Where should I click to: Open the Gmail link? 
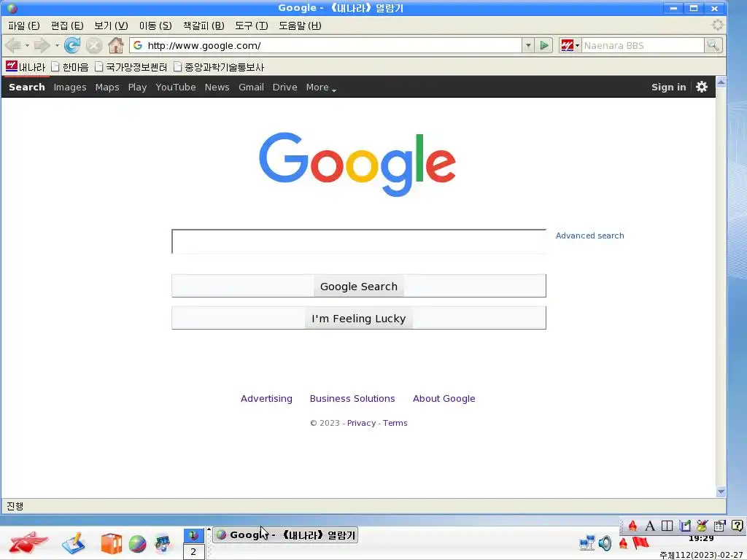(x=251, y=87)
